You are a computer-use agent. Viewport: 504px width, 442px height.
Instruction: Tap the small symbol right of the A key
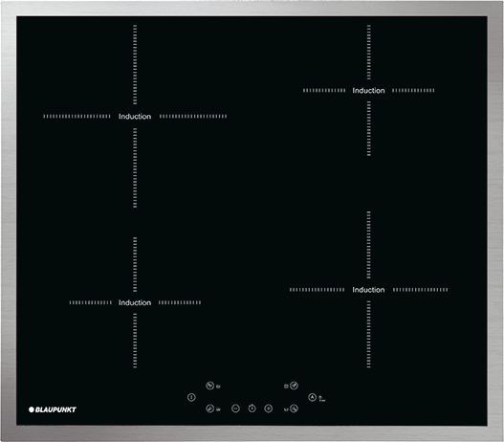[x=321, y=399]
